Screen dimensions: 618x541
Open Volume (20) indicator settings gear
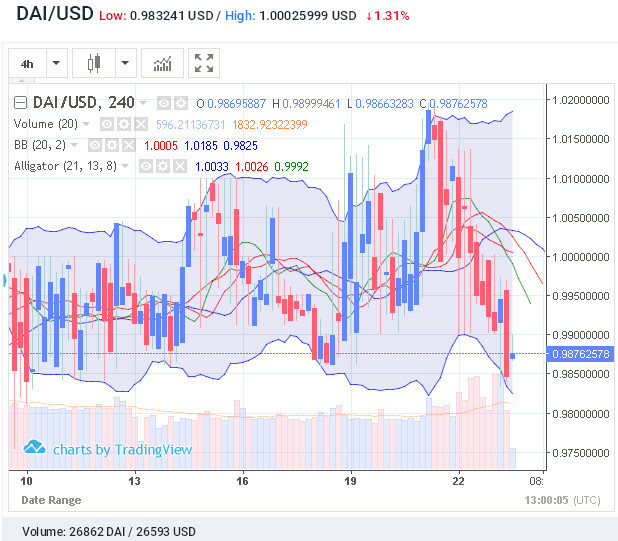click(x=124, y=125)
